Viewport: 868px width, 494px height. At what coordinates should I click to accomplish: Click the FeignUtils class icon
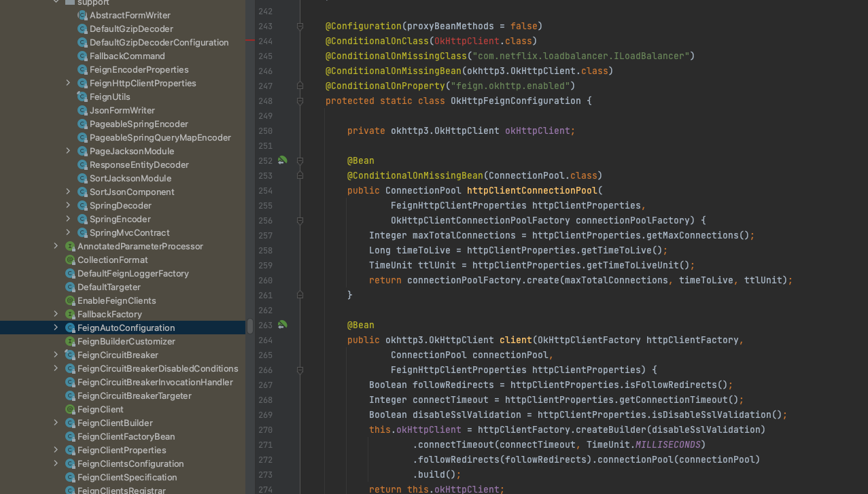click(x=82, y=96)
